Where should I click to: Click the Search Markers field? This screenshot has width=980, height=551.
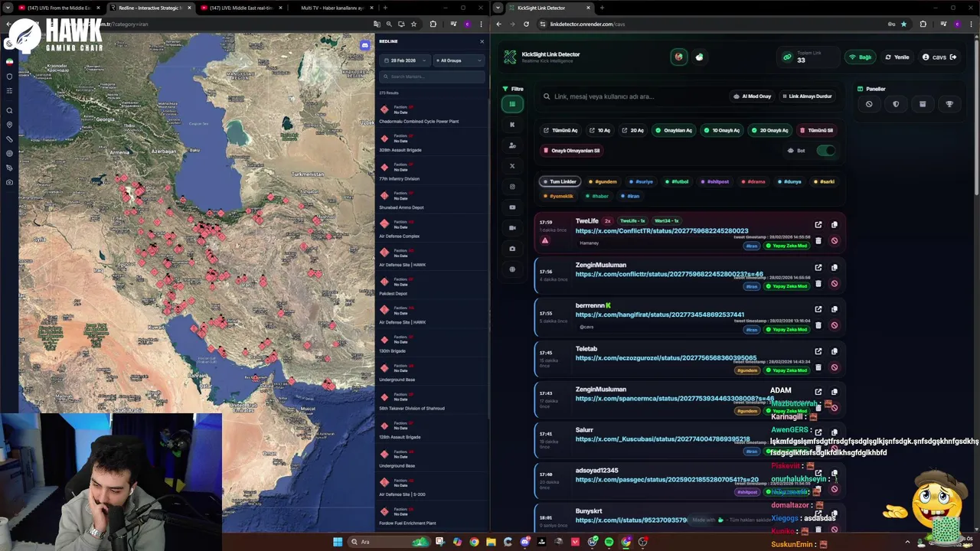click(x=432, y=77)
